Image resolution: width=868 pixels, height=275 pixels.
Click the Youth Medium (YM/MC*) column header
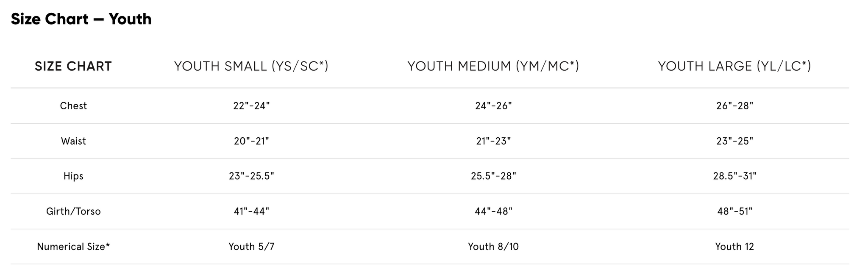pyautogui.click(x=493, y=66)
